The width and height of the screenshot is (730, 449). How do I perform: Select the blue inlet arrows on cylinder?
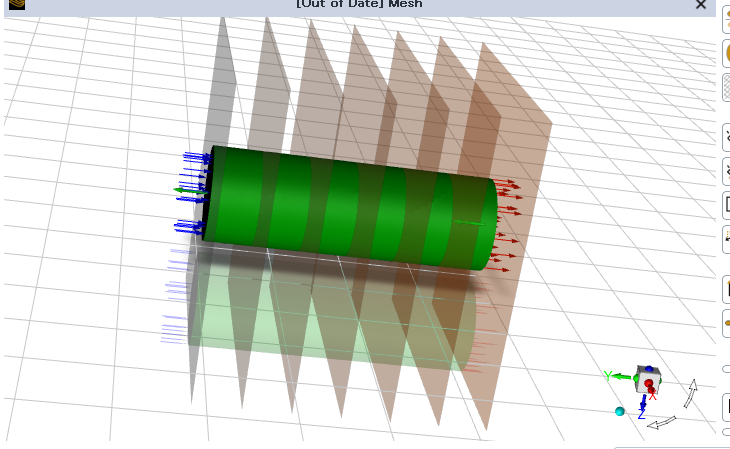(x=193, y=193)
